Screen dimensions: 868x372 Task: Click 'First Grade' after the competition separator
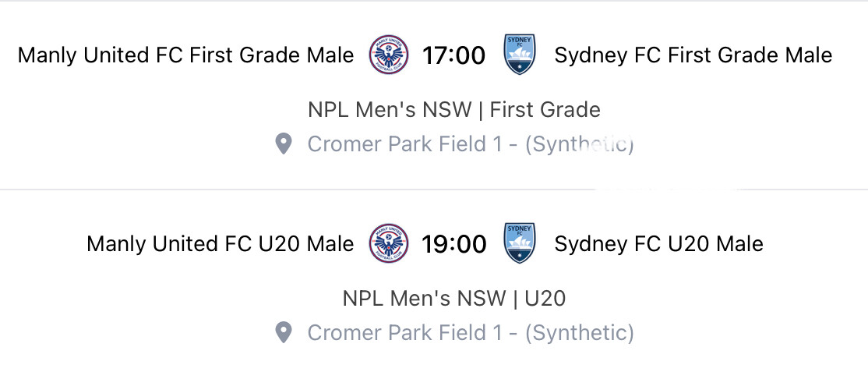pos(545,110)
